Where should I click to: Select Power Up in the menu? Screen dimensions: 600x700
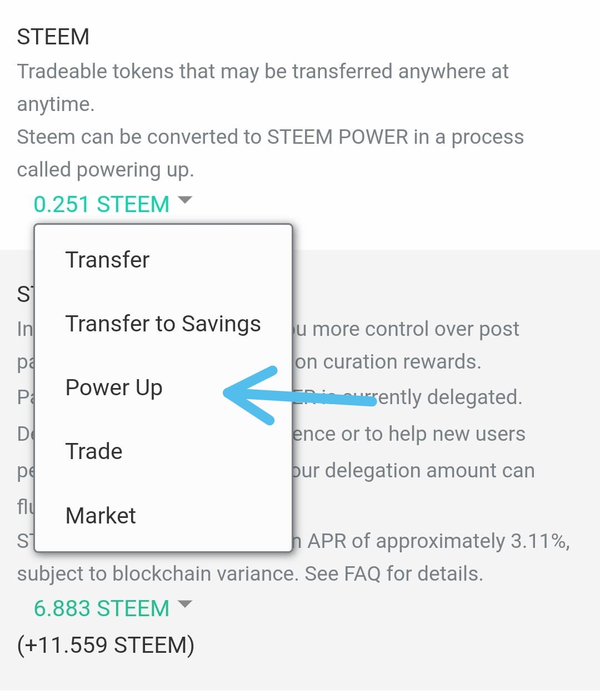tap(114, 387)
